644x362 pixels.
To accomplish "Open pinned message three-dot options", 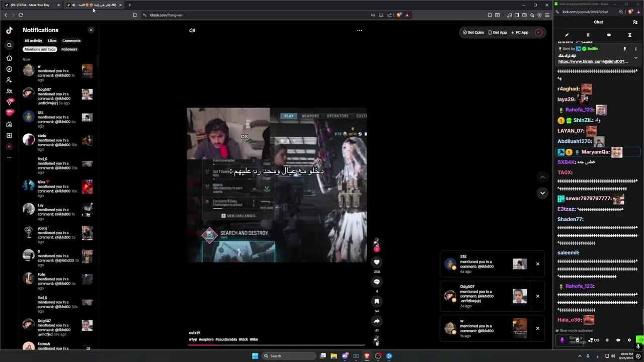I will (x=635, y=49).
